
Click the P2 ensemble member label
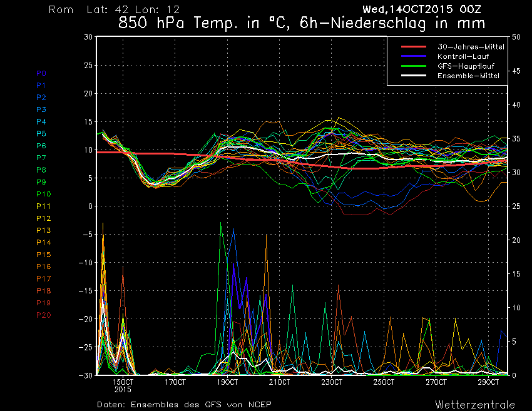(41, 98)
